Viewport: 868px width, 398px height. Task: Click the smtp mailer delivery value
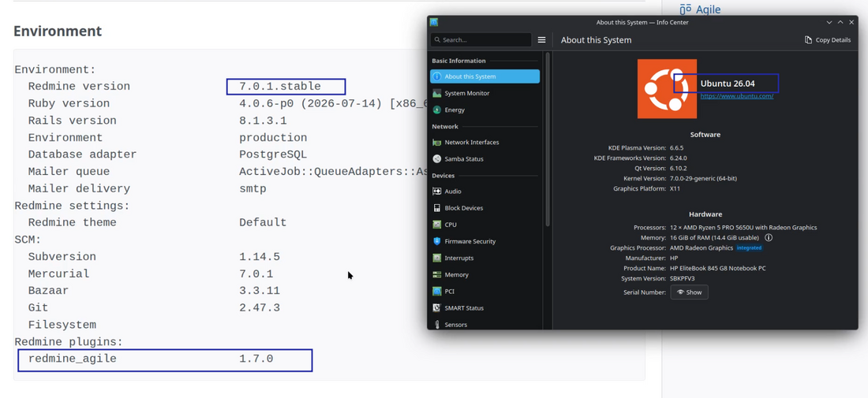coord(253,188)
